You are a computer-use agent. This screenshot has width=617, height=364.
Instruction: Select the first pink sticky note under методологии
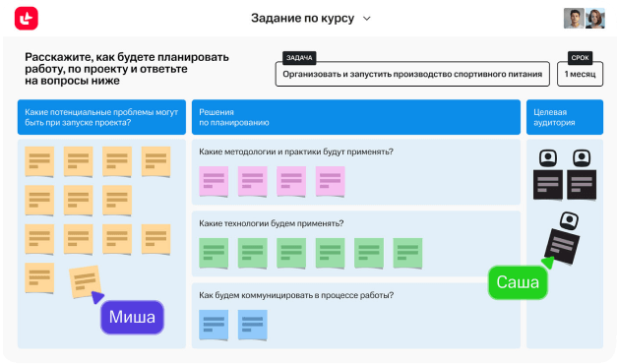214,181
